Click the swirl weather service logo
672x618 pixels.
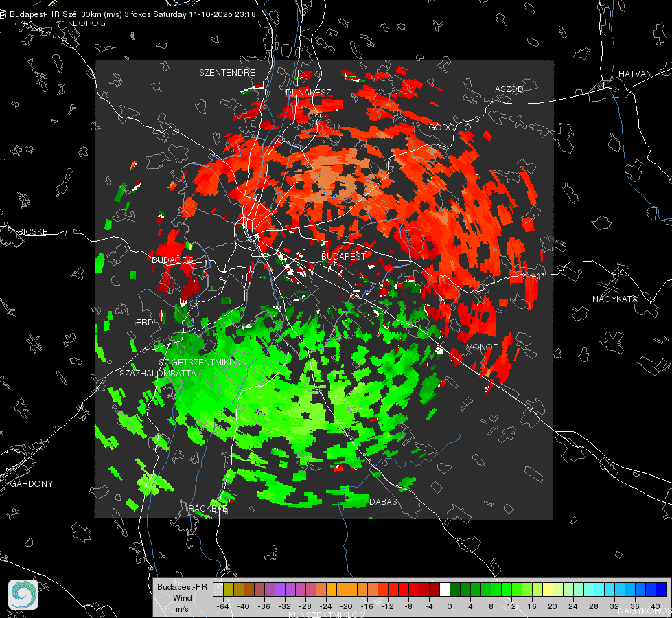pyautogui.click(x=23, y=595)
